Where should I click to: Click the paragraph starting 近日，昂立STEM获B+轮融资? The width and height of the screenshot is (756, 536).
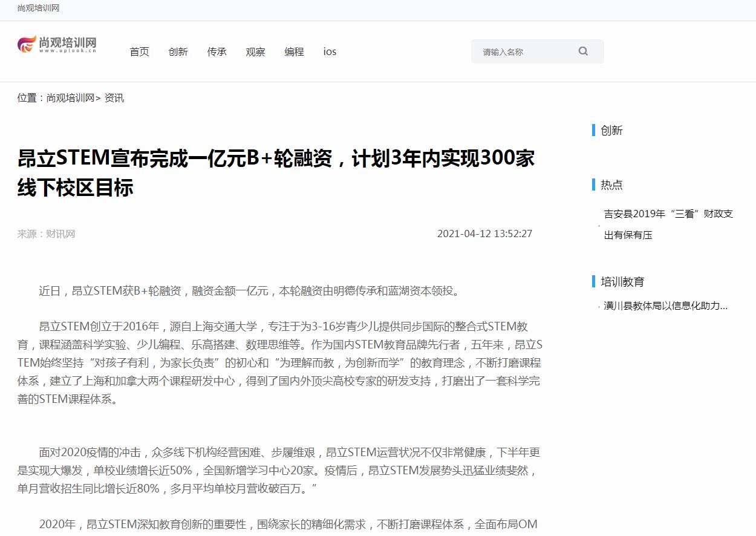(x=250, y=291)
